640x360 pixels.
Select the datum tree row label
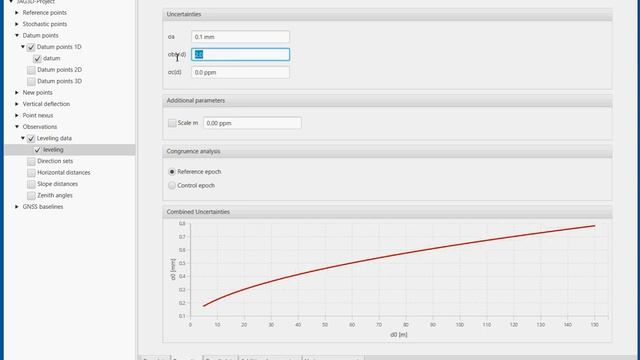point(51,58)
